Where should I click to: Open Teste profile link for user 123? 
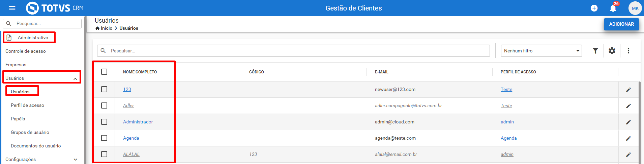point(506,89)
